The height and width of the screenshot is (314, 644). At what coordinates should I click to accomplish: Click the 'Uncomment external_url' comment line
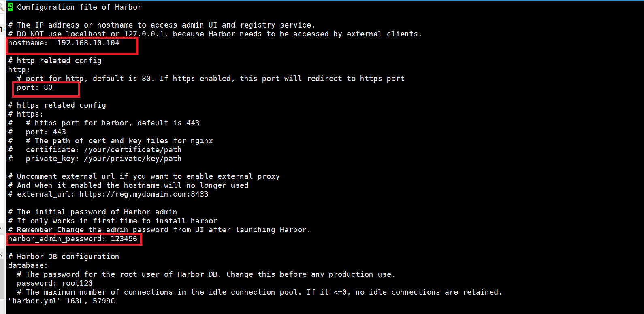144,176
